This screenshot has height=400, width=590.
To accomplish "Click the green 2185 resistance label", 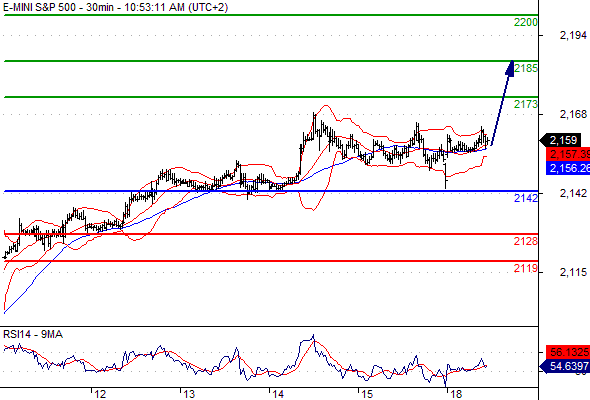I will (526, 68).
